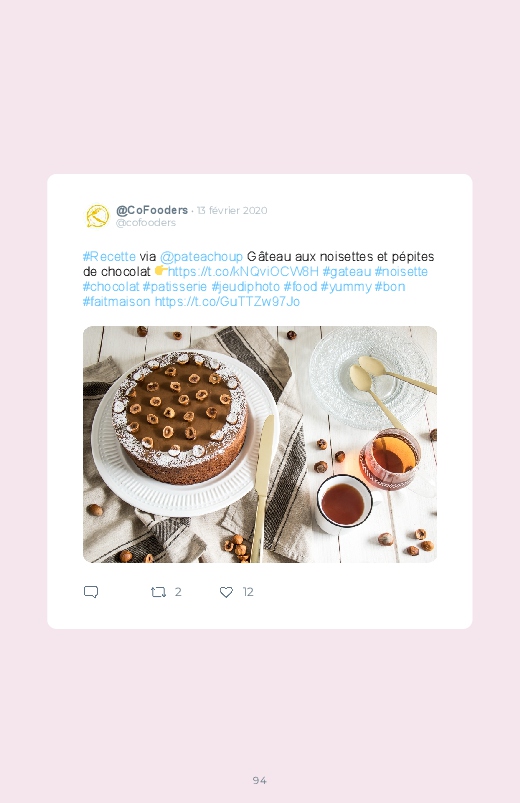Click the heart like icon
Screen dimensions: 520x803
tap(226, 593)
